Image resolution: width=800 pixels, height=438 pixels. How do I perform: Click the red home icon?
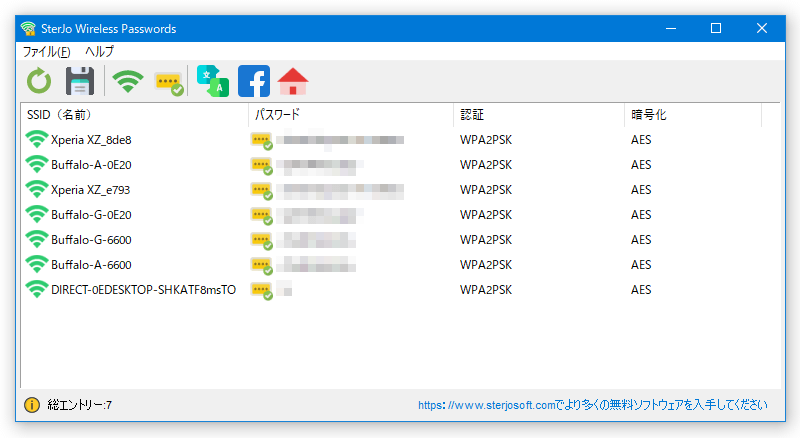tap(293, 81)
